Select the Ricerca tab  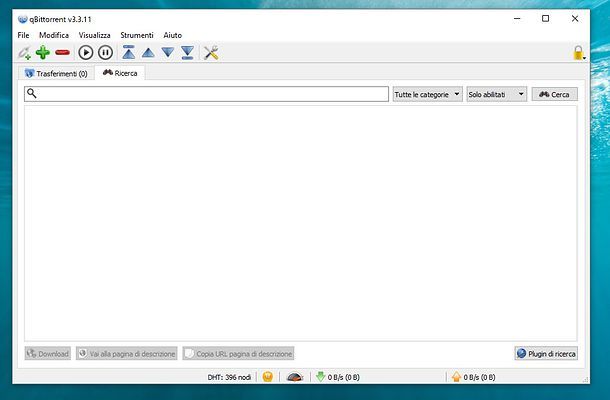tap(120, 73)
